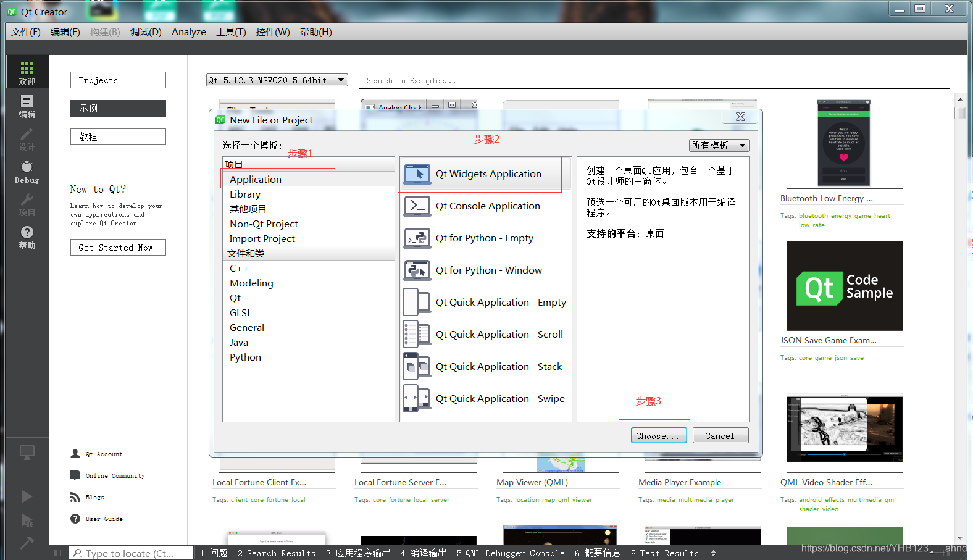The width and height of the screenshot is (973, 560).
Task: Click the Type to locate field
Action: point(130,553)
